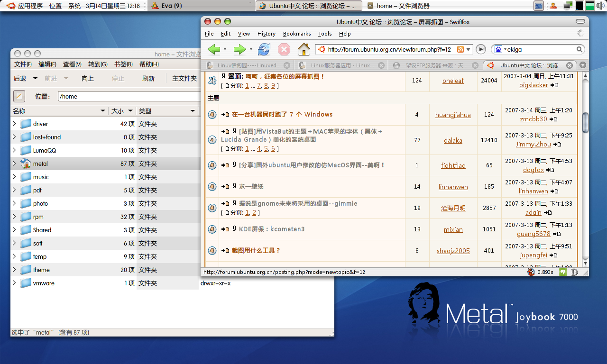Open the search engine chooser beside the paw icon

pos(505,49)
